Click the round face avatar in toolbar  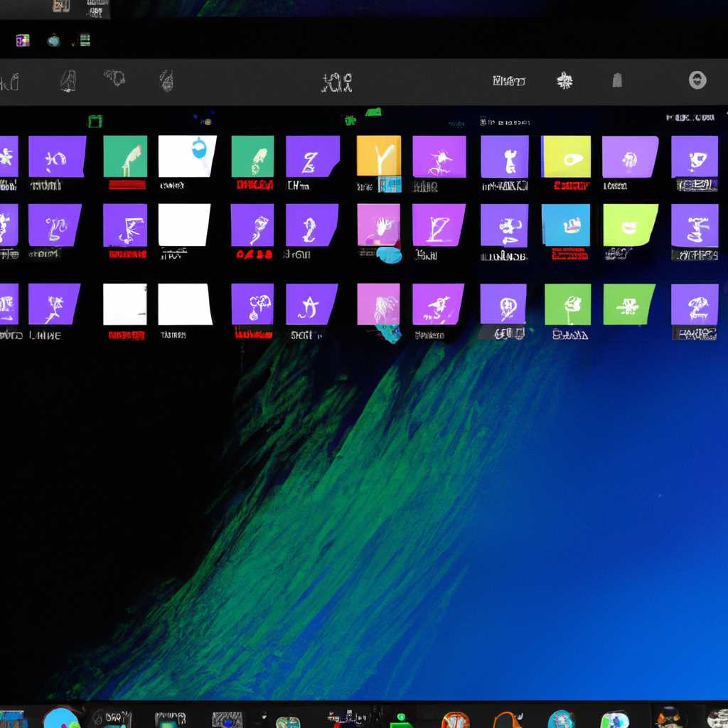click(697, 80)
